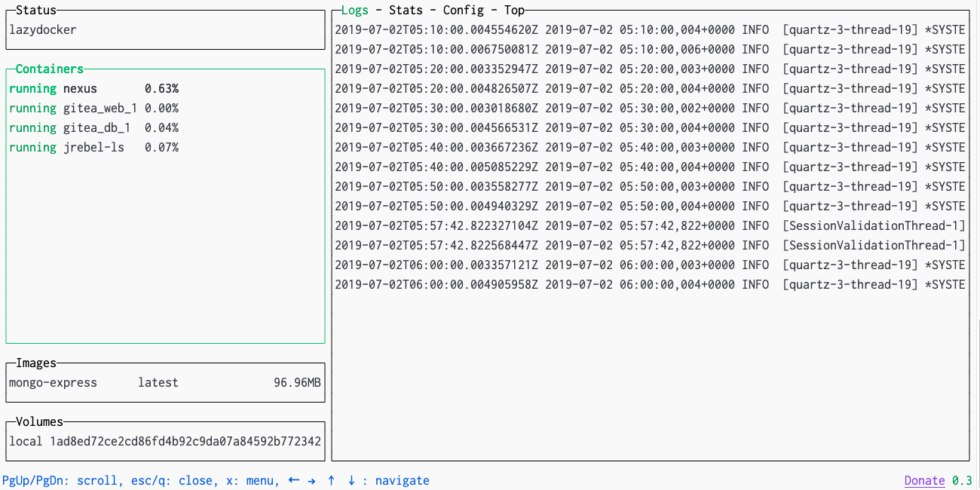This screenshot has width=980, height=490.
Task: Focus the Status panel showing lazydocker
Action: point(164,30)
